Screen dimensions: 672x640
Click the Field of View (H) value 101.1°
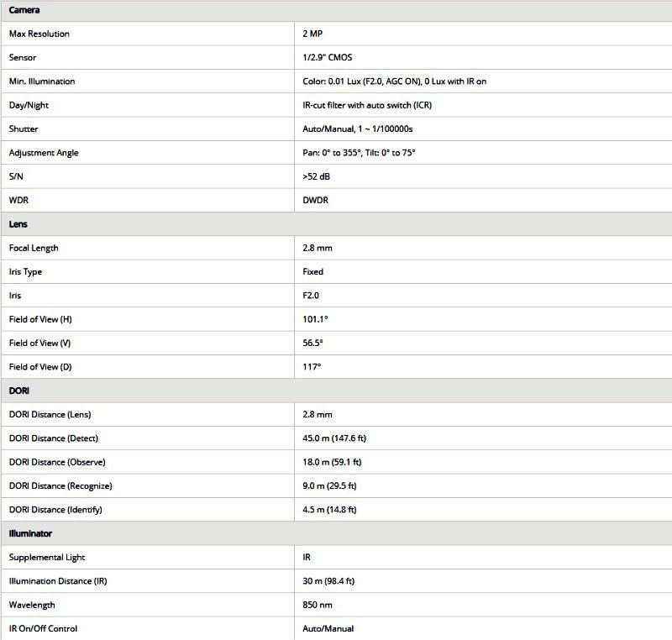(x=315, y=319)
